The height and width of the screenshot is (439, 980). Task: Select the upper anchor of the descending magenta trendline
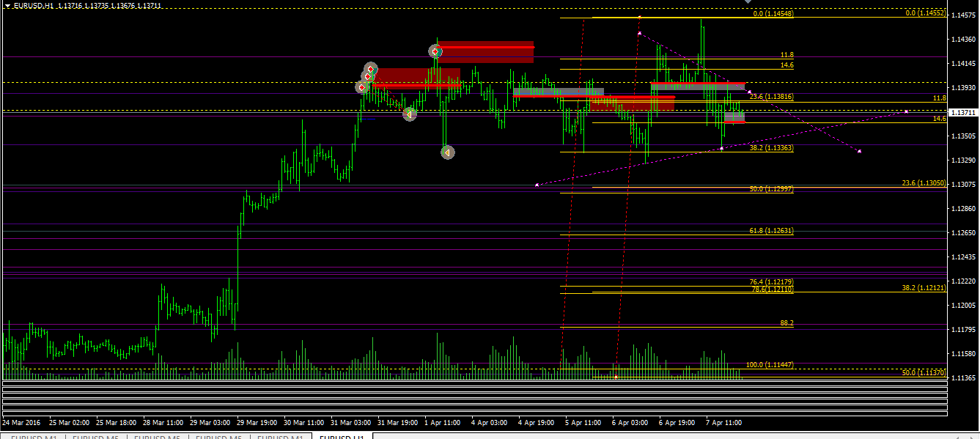point(639,33)
